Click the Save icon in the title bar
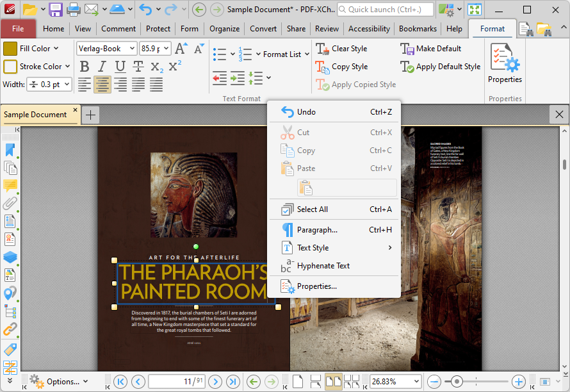The width and height of the screenshot is (570, 392). click(56, 10)
